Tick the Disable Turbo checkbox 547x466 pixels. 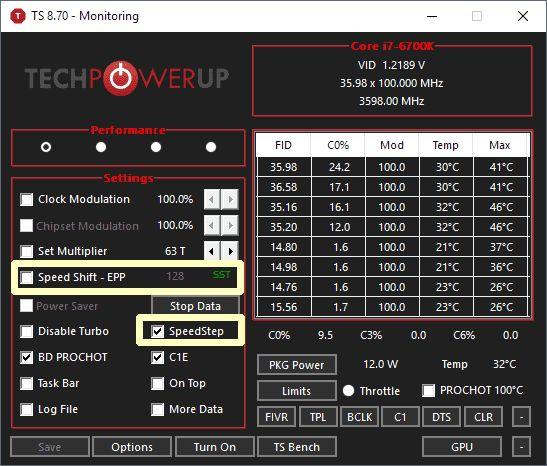point(27,331)
